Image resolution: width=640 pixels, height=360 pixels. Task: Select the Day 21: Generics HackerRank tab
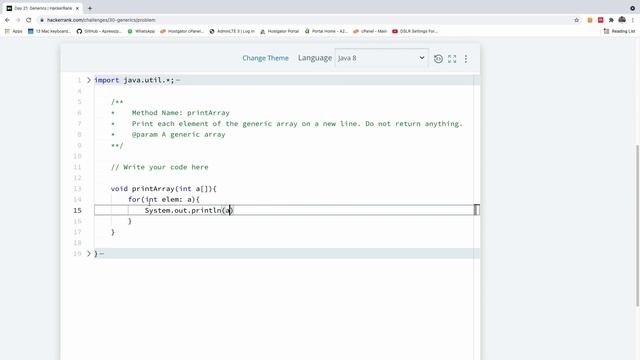pyautogui.click(x=42, y=8)
